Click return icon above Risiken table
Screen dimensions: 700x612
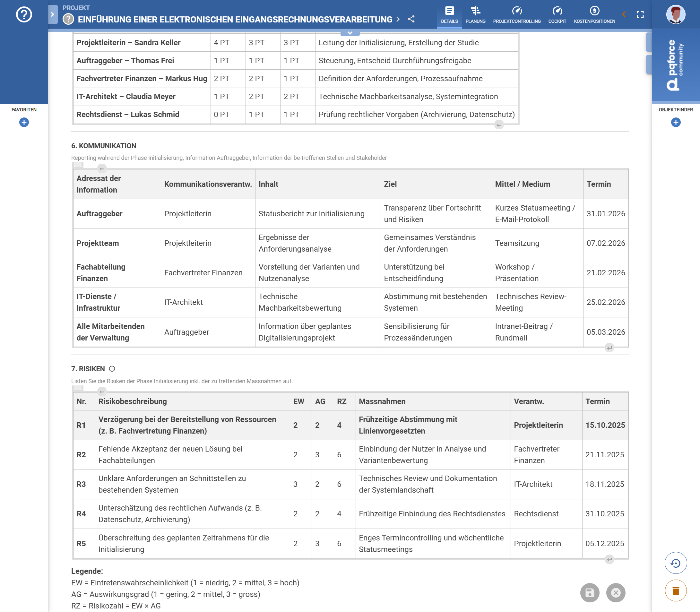[102, 392]
